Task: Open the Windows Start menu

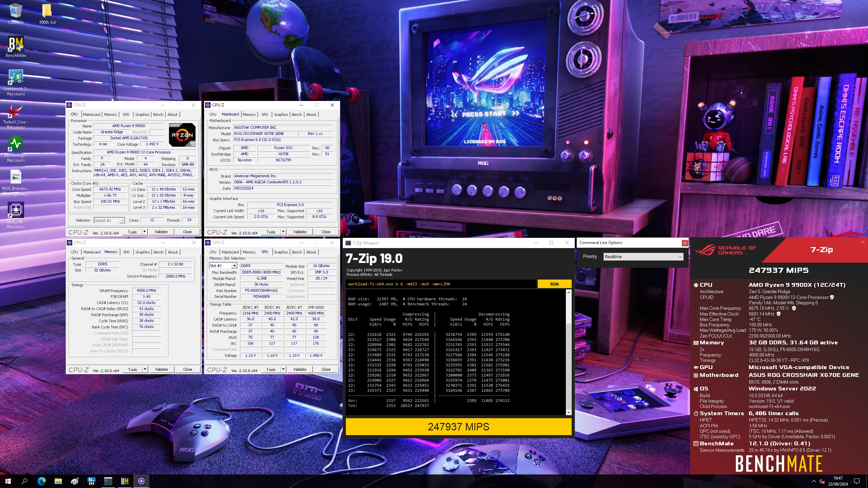Action: point(8,481)
